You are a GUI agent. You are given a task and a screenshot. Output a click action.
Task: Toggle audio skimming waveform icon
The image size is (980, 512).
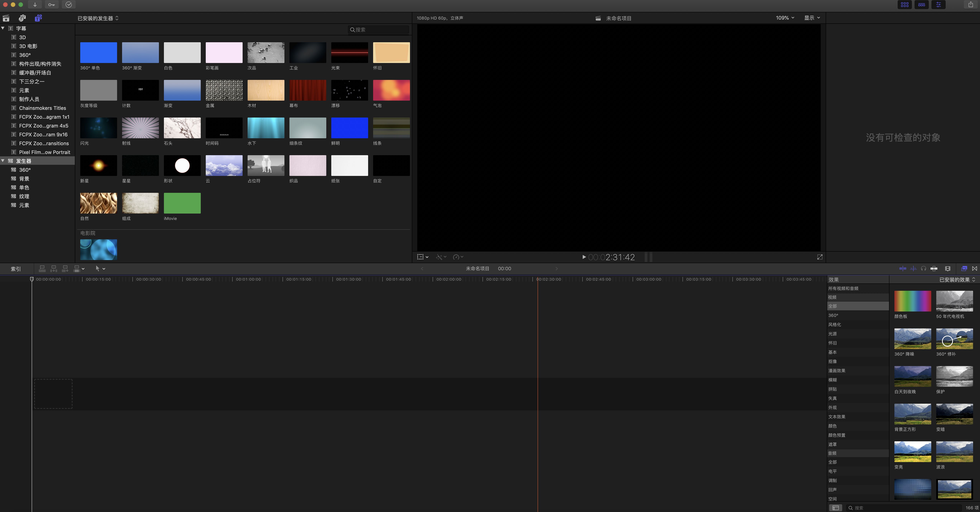(x=913, y=269)
